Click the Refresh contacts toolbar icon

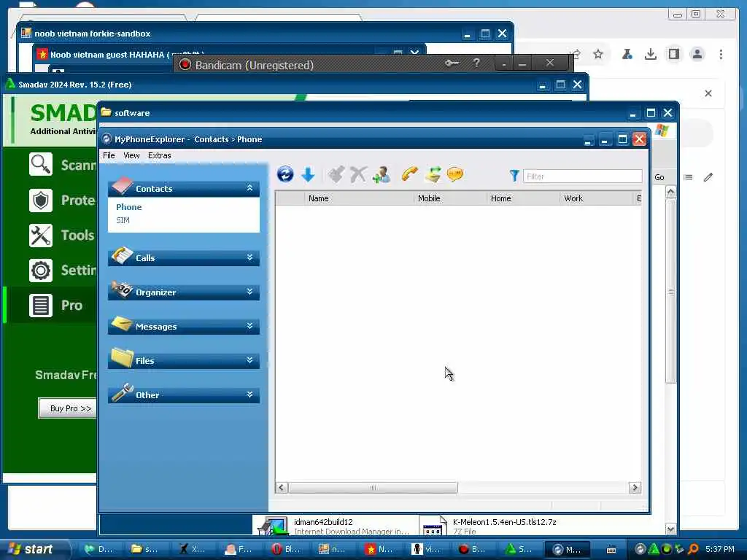[x=285, y=175]
